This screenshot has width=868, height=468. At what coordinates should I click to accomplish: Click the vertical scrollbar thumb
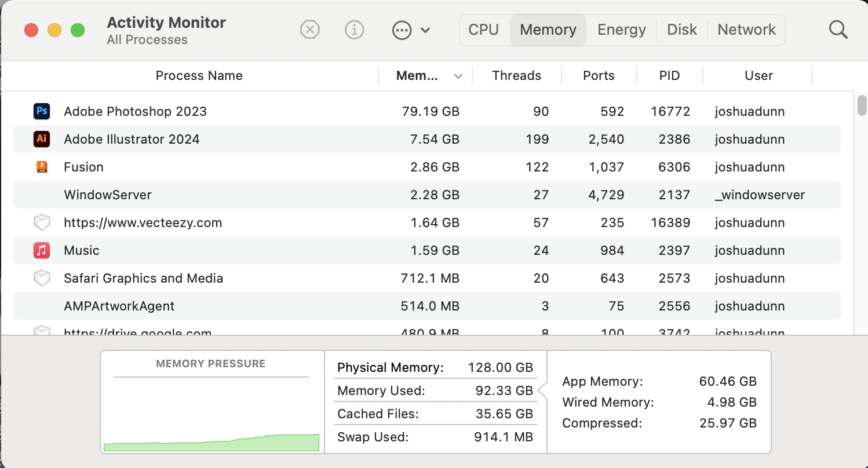862,105
